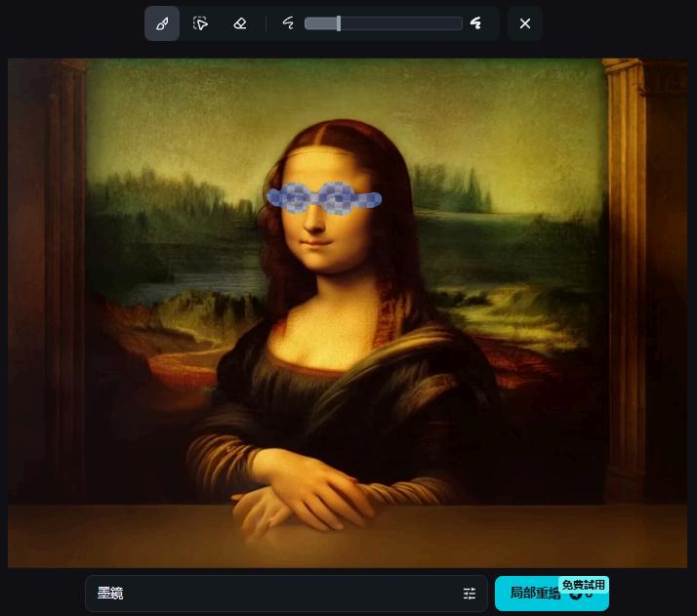This screenshot has height=616, width=697.
Task: Choose the quick selection tool
Action: click(x=200, y=23)
